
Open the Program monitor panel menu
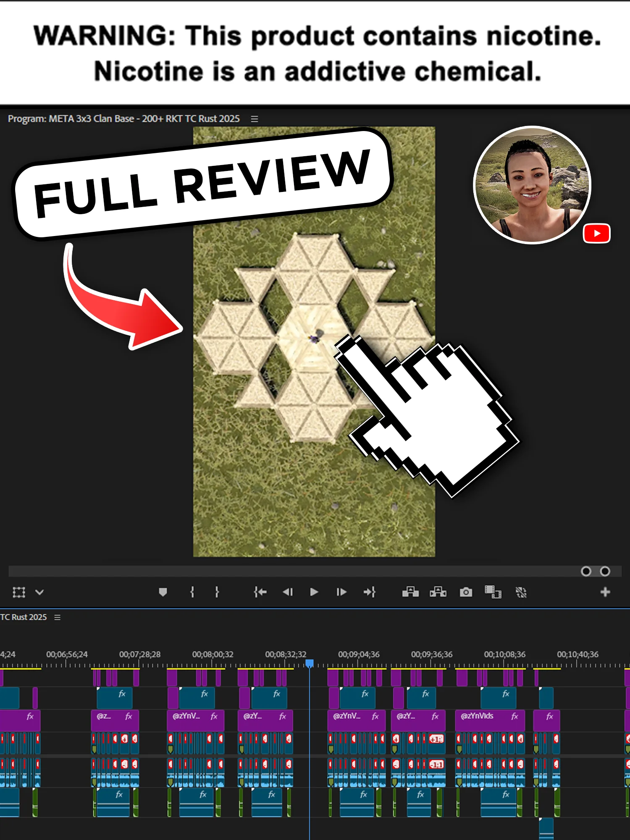click(x=254, y=119)
